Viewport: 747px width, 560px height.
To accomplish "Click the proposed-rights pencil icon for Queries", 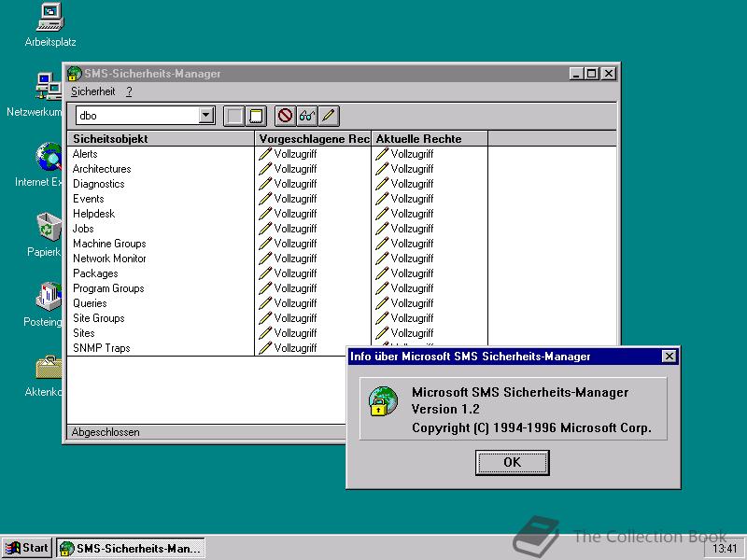I will point(265,302).
